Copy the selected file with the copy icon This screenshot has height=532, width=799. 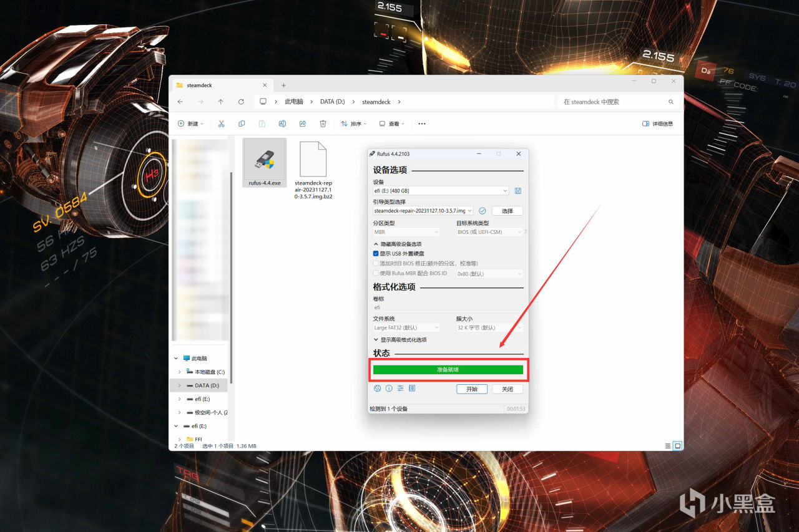tap(242, 123)
